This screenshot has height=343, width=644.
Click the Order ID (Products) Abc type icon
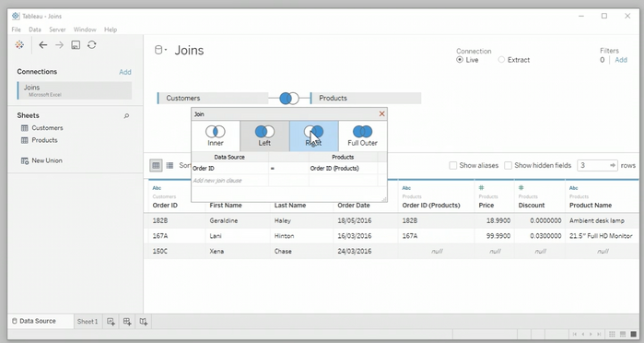tap(406, 188)
